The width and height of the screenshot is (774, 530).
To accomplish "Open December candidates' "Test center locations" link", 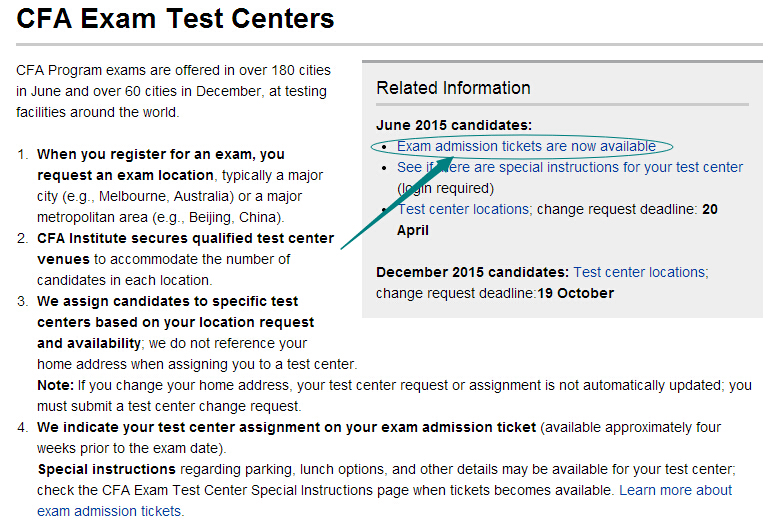I will point(639,272).
